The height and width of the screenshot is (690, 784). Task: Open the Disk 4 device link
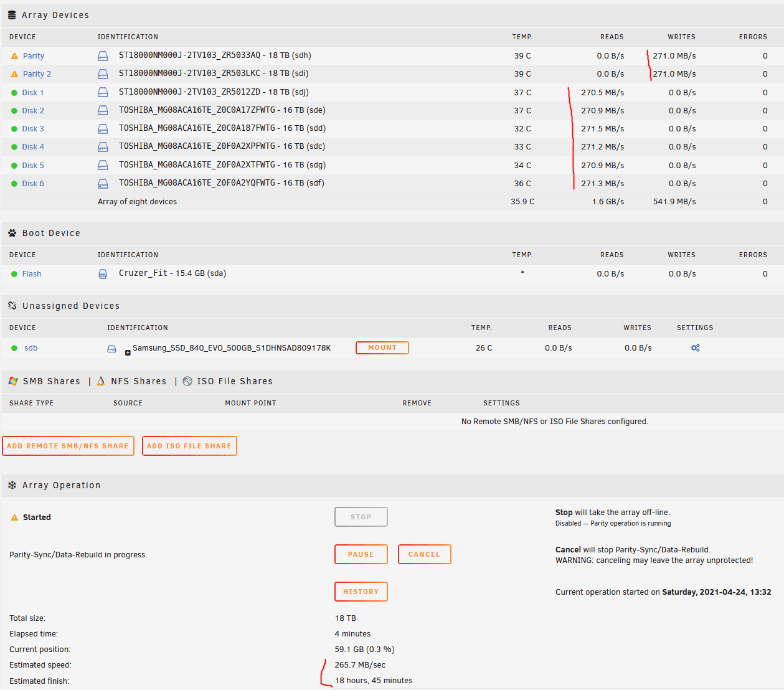coord(33,147)
